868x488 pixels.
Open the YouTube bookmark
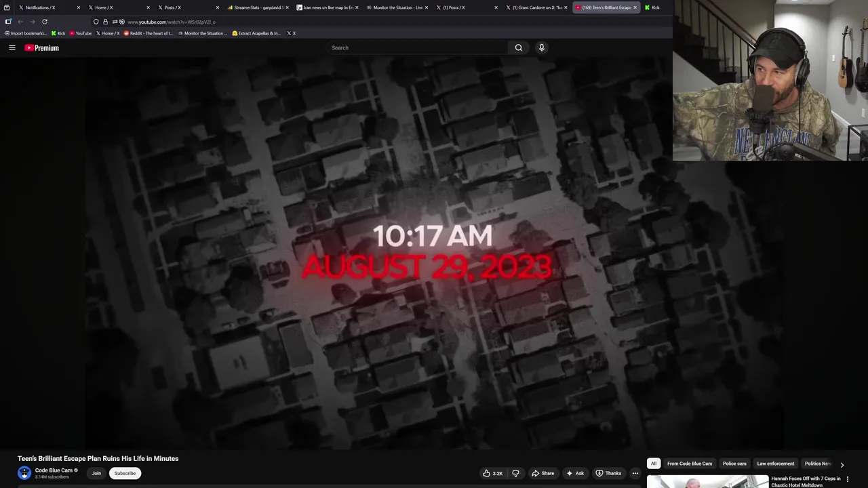click(80, 33)
